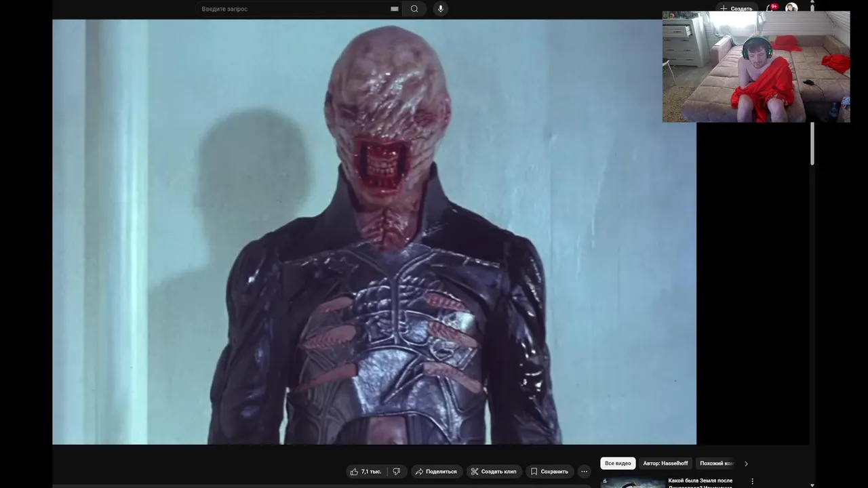Open the notifications bell
868x488 pixels.
[771, 8]
